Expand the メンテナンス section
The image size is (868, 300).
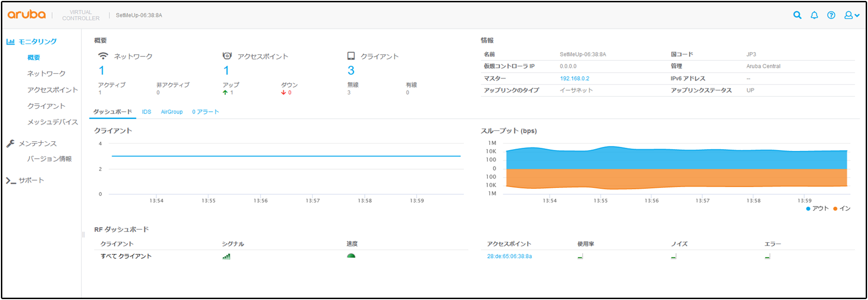pyautogui.click(x=37, y=144)
